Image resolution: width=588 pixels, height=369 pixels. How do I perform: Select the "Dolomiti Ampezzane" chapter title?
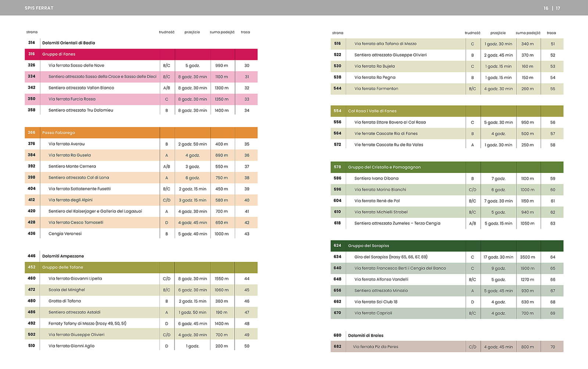(x=63, y=256)
